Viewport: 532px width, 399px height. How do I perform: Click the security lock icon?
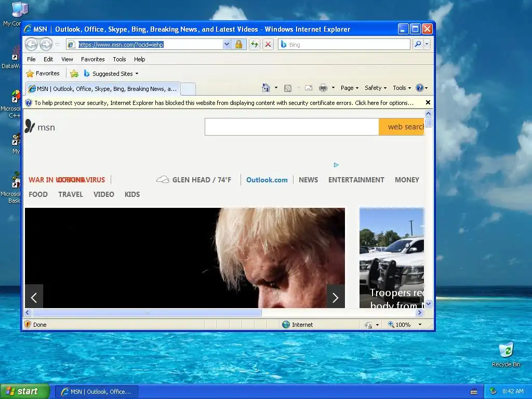coord(238,45)
